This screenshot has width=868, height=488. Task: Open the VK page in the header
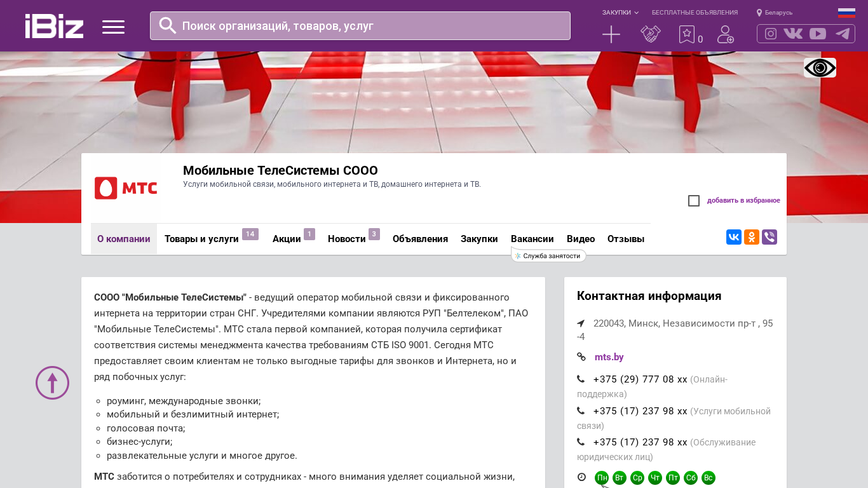point(793,34)
